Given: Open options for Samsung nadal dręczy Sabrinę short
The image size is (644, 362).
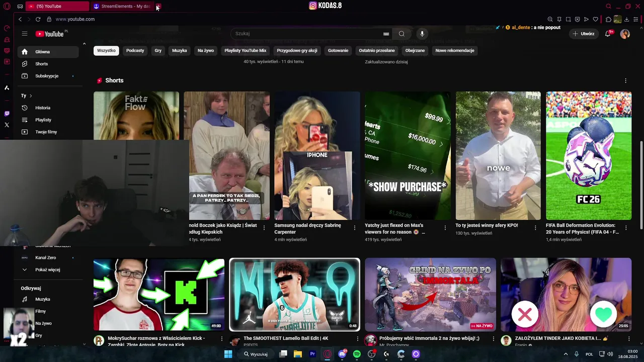Looking at the screenshot, I should 354,228.
